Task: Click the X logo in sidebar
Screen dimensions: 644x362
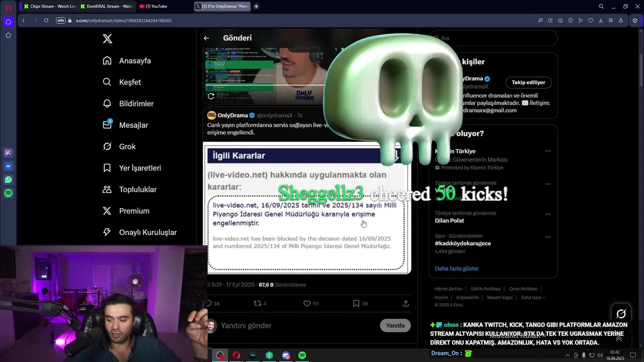Action: (107, 39)
